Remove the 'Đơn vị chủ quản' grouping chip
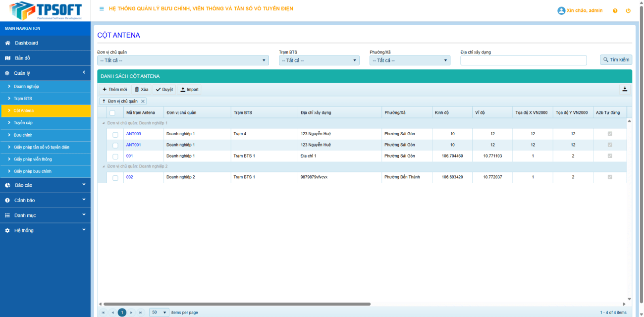 [143, 101]
